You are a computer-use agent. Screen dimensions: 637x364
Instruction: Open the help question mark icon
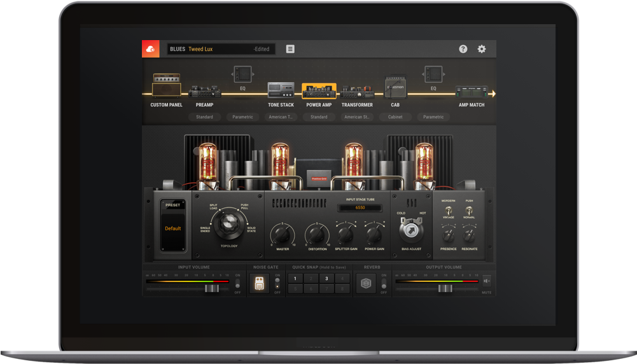click(463, 49)
